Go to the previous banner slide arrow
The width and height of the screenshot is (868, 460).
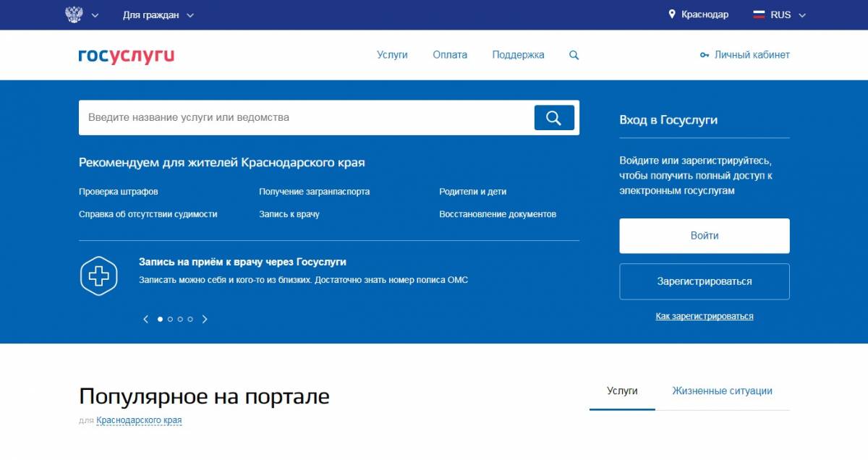coord(146,319)
